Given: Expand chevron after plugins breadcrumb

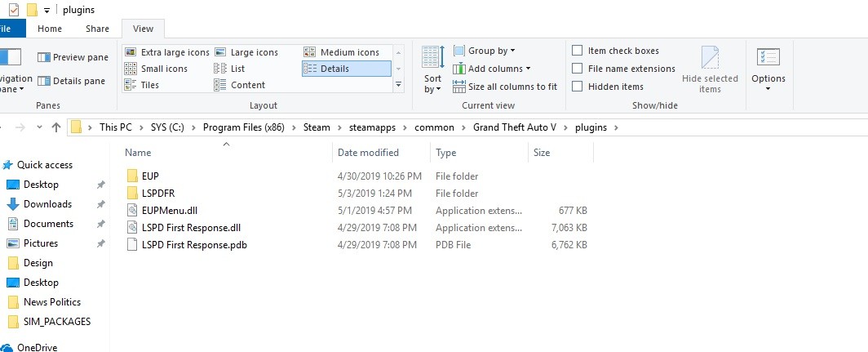Looking at the screenshot, I should click(x=616, y=127).
